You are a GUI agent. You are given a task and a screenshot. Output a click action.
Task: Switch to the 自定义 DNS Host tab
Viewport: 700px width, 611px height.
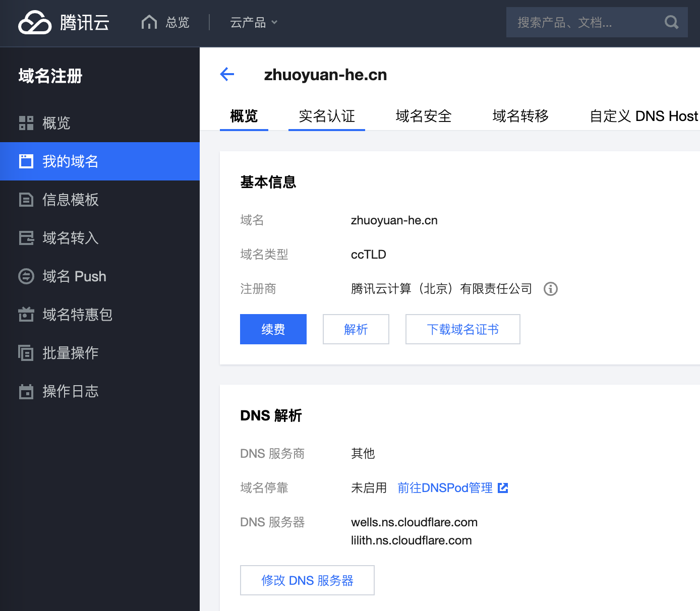tap(644, 116)
